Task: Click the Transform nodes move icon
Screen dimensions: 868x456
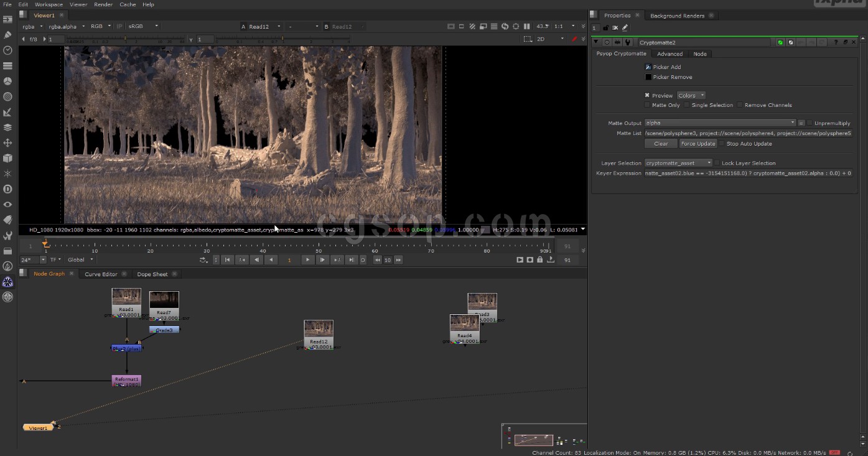Action: click(7, 143)
